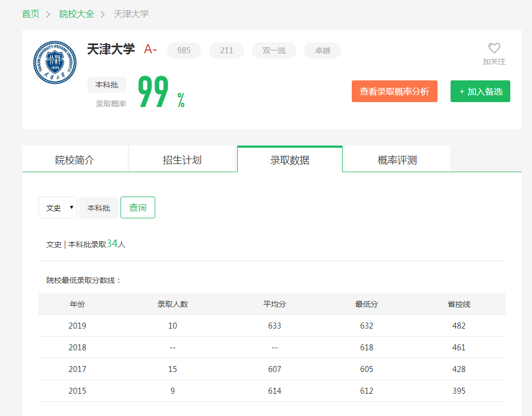Click admitted count 15 in 2017 row
This screenshot has width=532, height=416.
tap(173, 369)
